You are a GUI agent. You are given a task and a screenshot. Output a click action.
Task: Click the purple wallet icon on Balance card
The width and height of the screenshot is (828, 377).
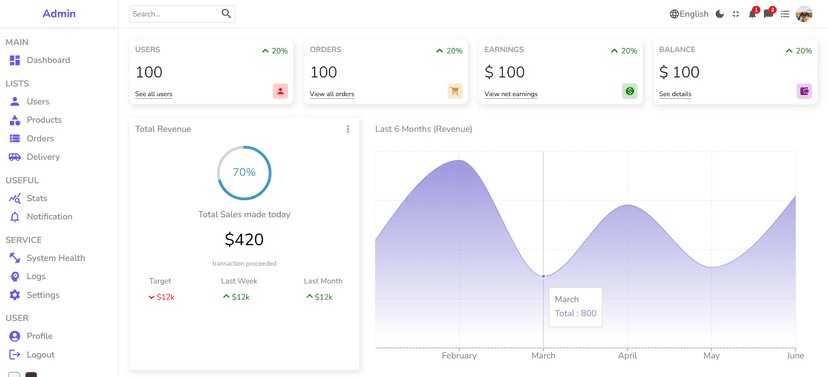[x=804, y=91]
